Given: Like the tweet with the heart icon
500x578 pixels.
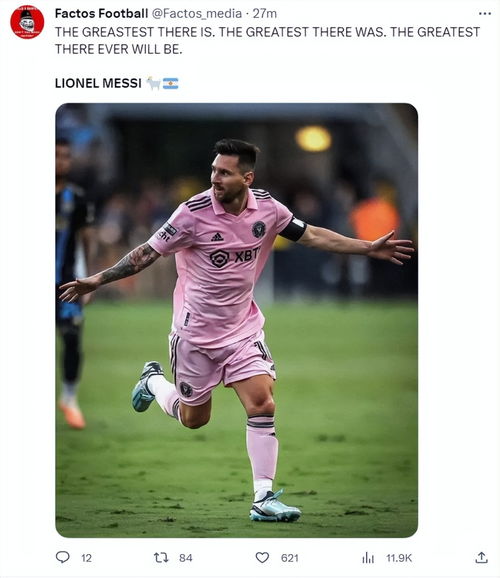Looking at the screenshot, I should (x=262, y=558).
